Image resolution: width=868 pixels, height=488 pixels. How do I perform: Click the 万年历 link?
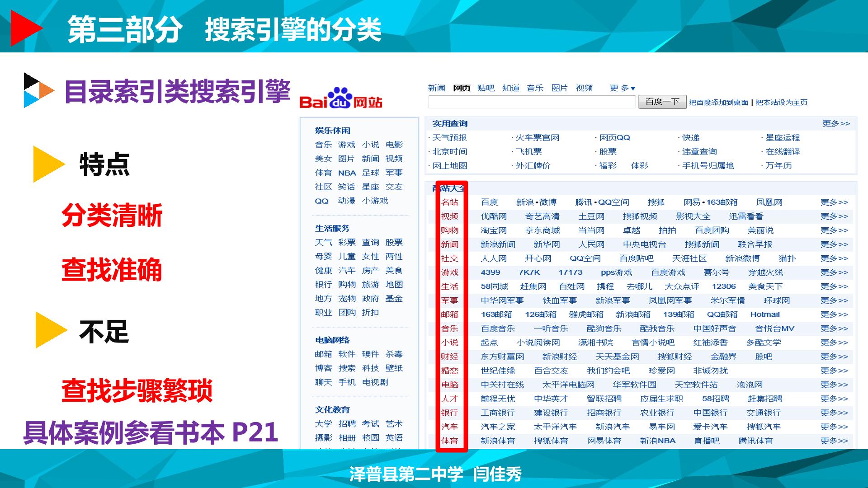coord(779,166)
